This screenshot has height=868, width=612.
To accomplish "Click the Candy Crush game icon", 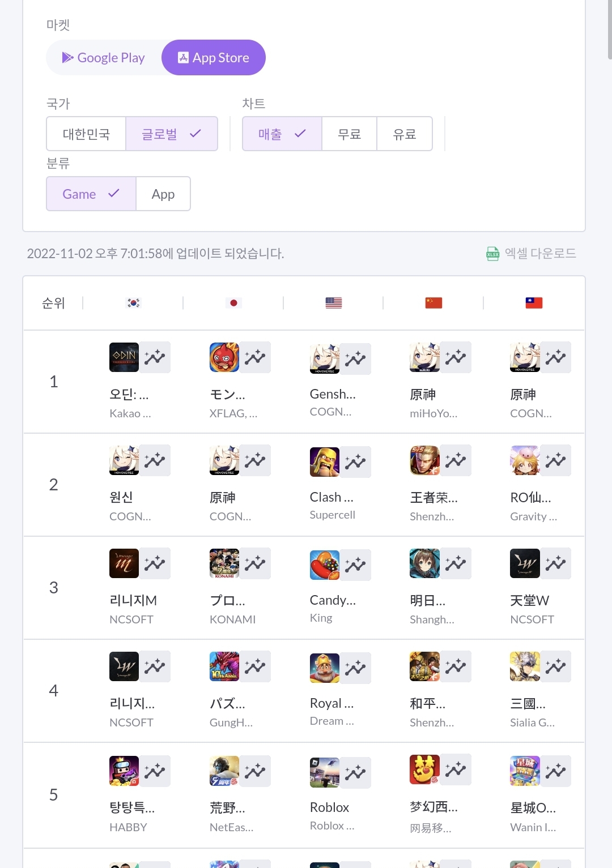I will coord(324,565).
